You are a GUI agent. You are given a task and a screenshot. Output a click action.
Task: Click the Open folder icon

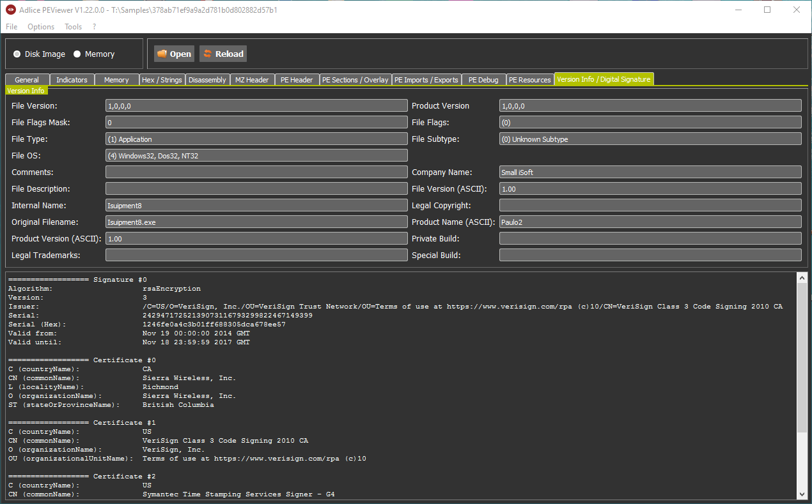pos(162,54)
